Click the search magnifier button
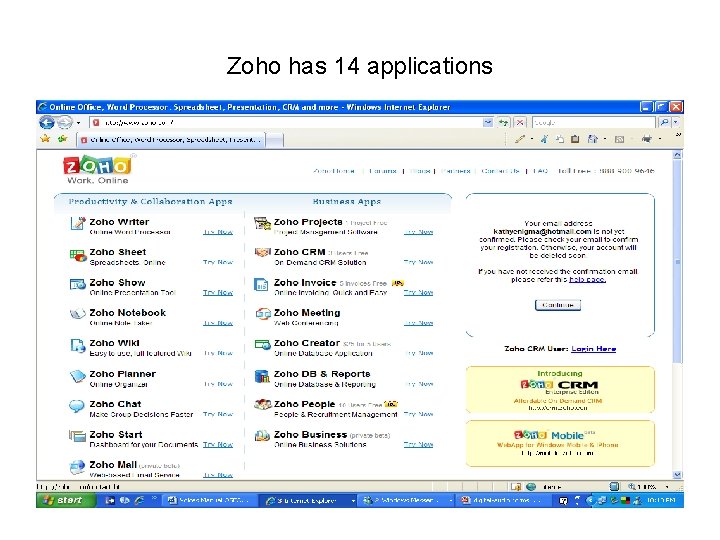 tap(664, 123)
